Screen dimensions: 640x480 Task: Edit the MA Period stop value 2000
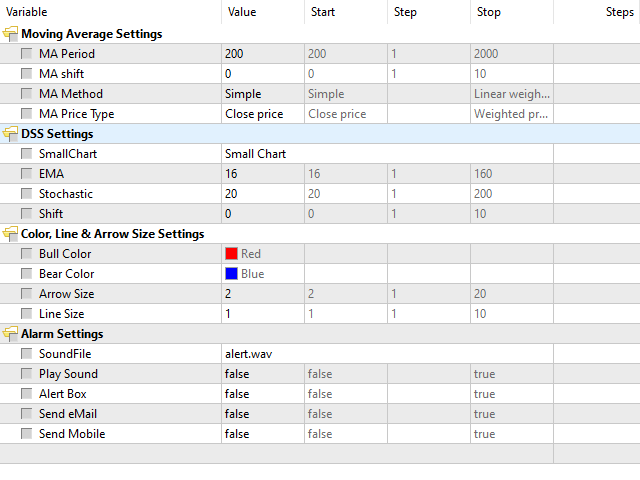tap(510, 54)
